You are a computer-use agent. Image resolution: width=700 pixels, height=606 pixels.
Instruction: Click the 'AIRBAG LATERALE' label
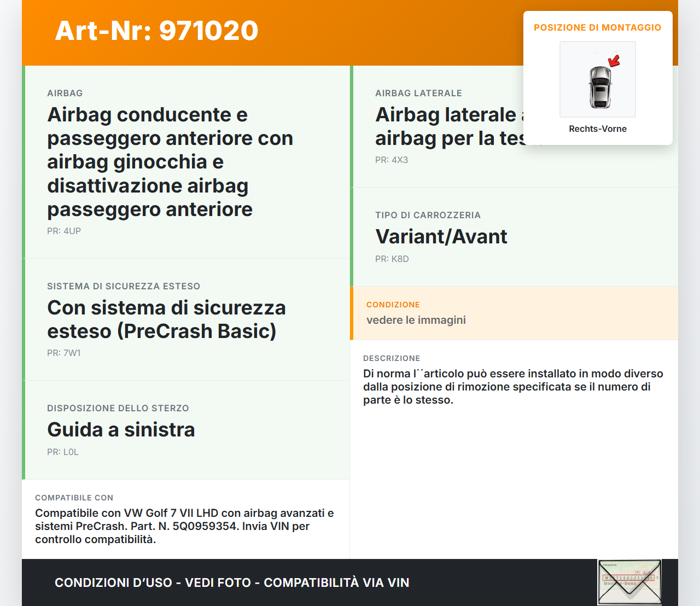click(x=418, y=93)
